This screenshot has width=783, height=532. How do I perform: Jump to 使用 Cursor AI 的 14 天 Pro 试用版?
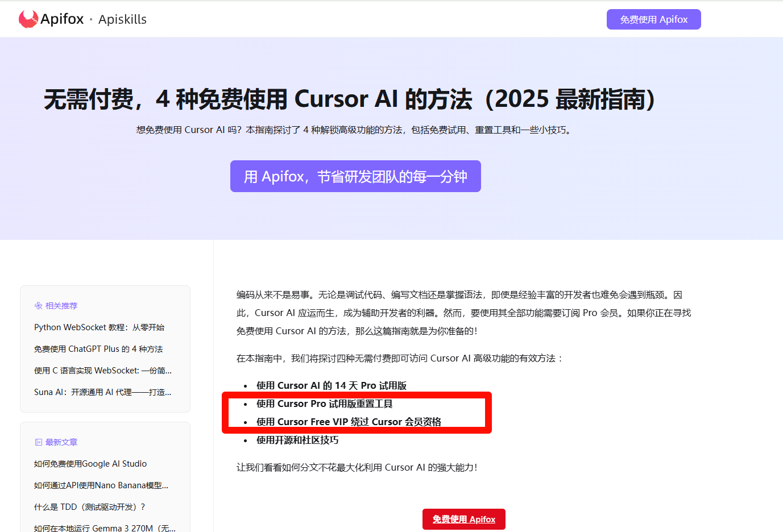pos(331,385)
